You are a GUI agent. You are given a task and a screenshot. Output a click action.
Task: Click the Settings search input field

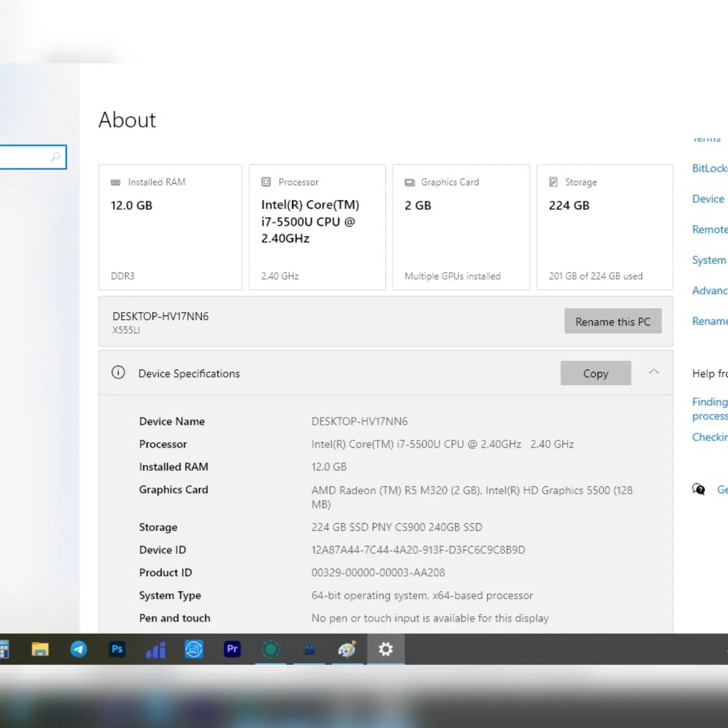click(x=24, y=157)
